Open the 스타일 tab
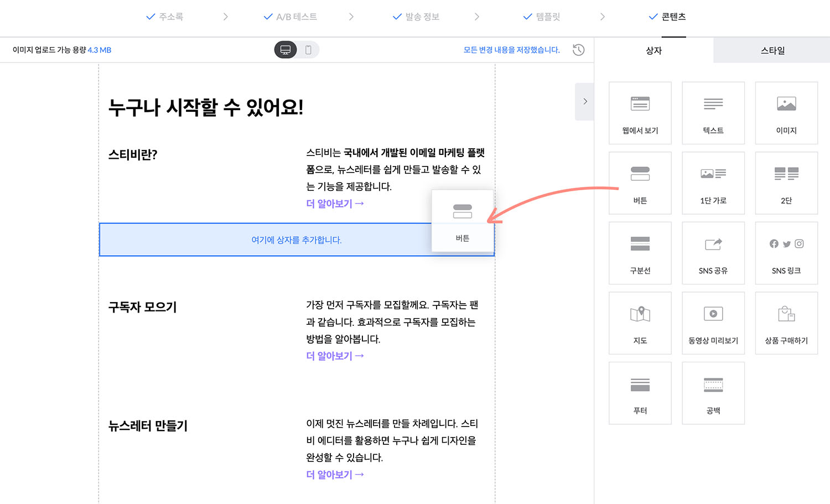830x504 pixels. click(x=772, y=50)
